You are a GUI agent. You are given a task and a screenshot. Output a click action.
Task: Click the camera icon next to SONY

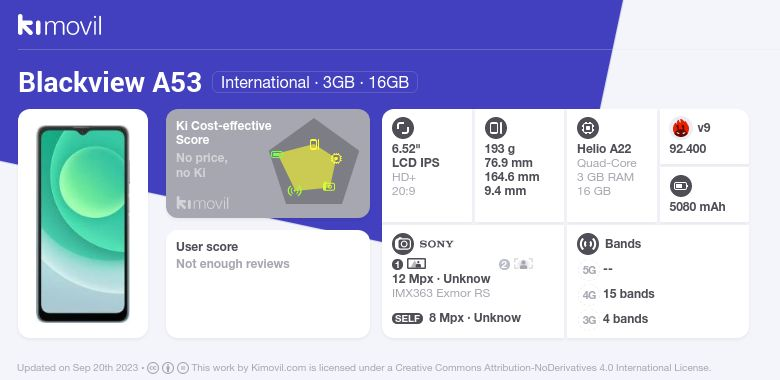pos(403,244)
